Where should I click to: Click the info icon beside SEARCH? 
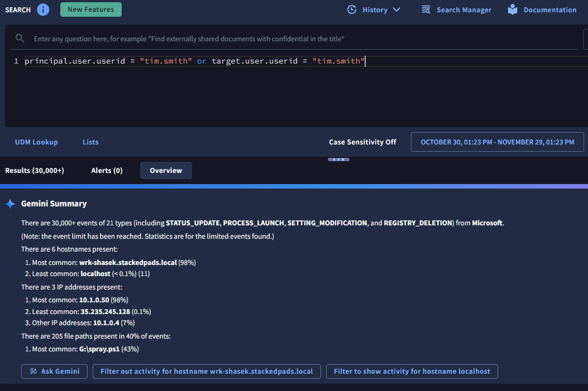coord(43,9)
